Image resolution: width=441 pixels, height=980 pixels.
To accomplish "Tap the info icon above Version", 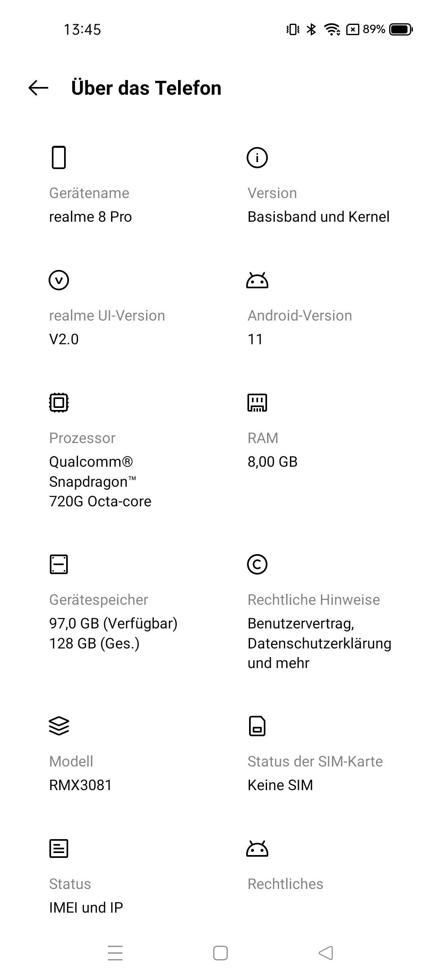I will pyautogui.click(x=257, y=157).
